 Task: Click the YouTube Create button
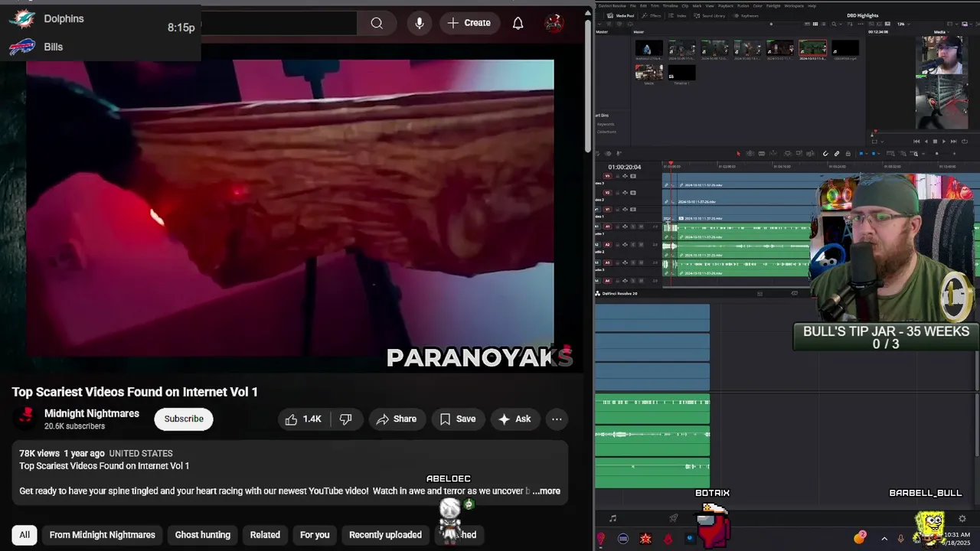(469, 23)
